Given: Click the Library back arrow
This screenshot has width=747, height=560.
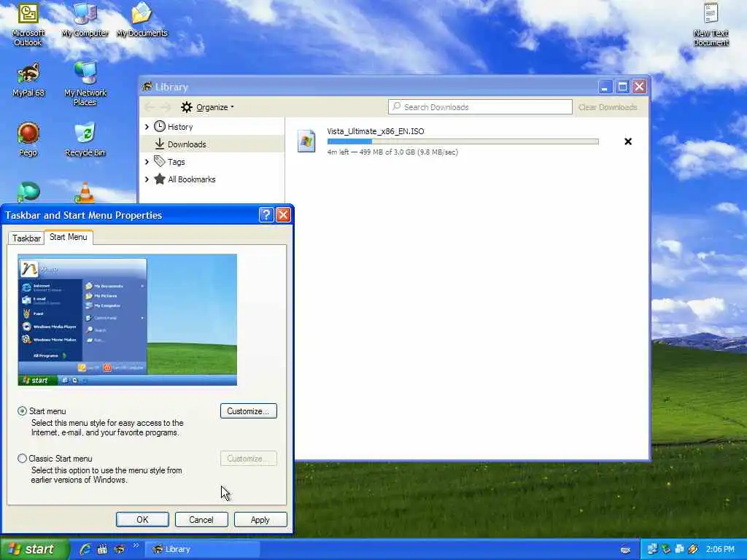Looking at the screenshot, I should [x=149, y=107].
